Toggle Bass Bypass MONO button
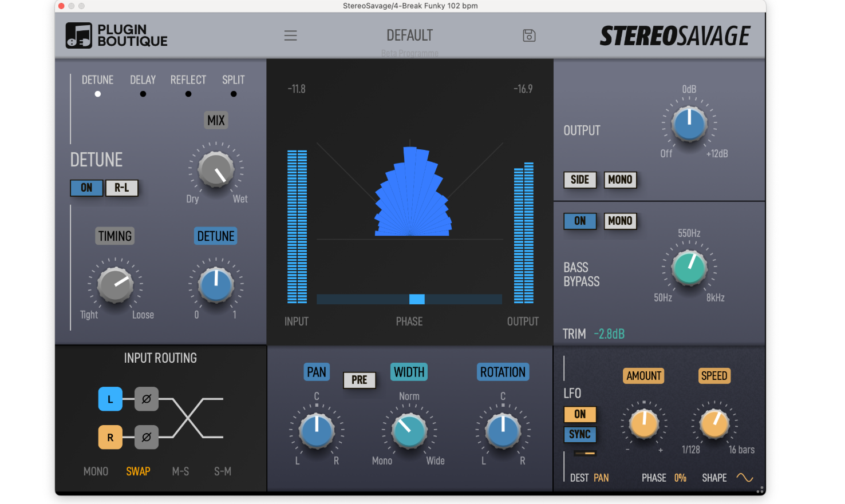The image size is (845, 504). click(x=621, y=221)
